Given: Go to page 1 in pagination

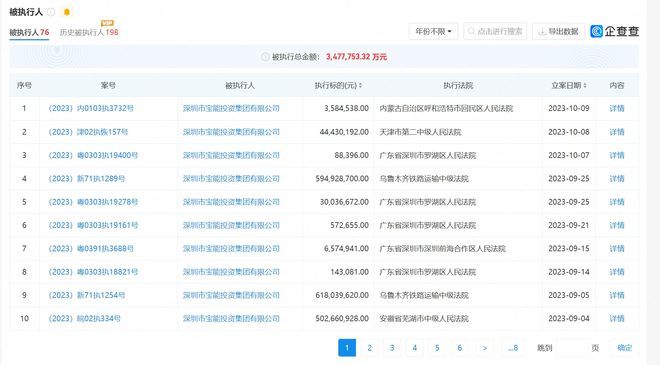Looking at the screenshot, I should click(347, 348).
